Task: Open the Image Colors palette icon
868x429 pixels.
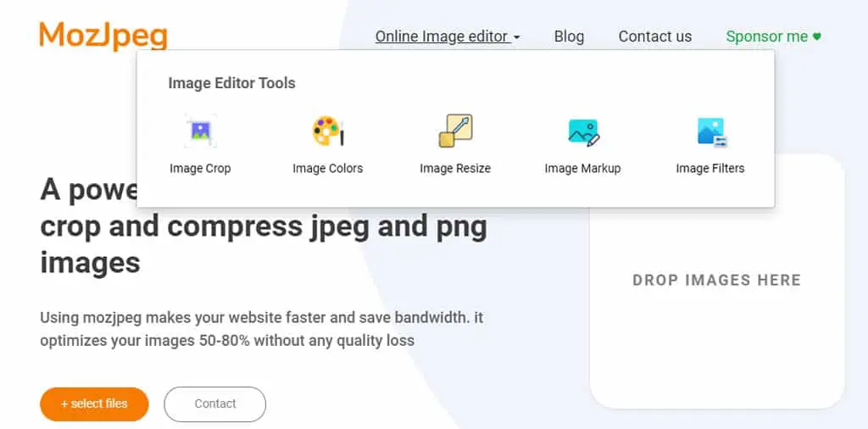Action: point(327,131)
